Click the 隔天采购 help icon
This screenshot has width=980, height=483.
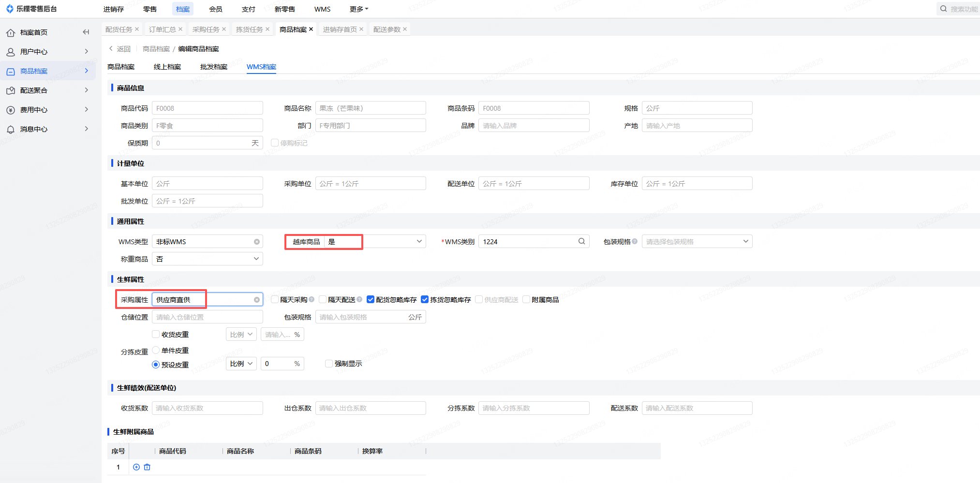312,299
